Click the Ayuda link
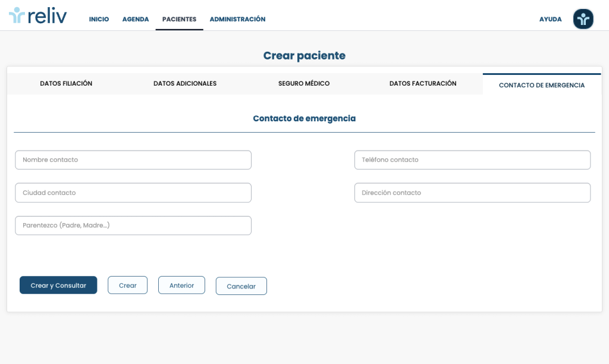 [550, 19]
